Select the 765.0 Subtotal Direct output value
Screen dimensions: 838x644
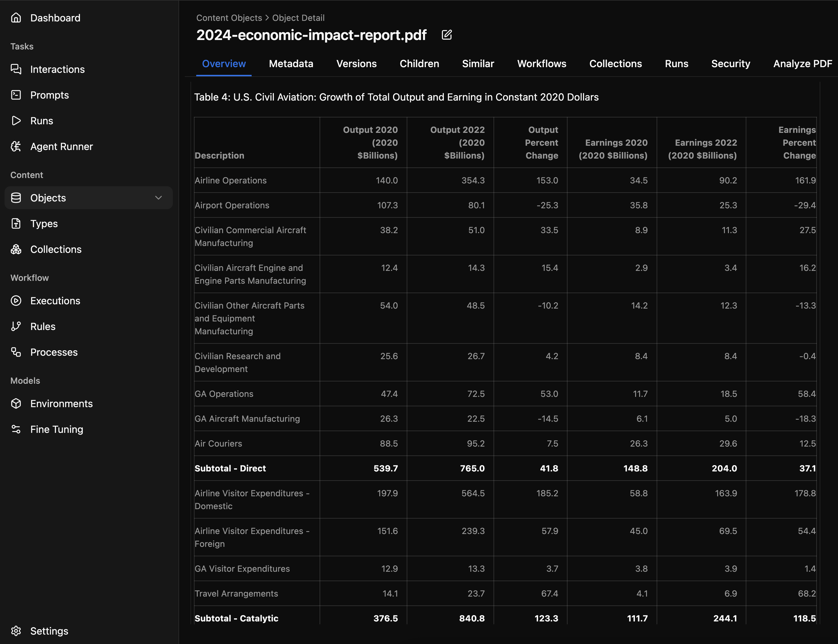point(472,469)
